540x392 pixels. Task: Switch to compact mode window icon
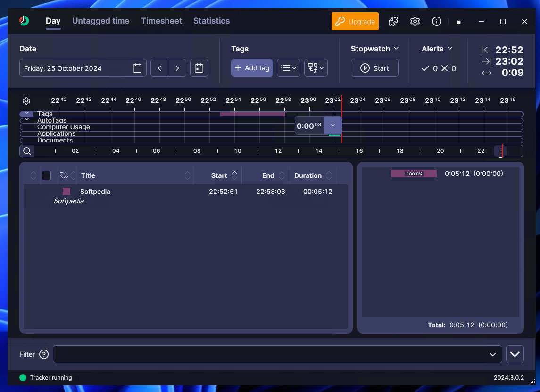(x=459, y=21)
